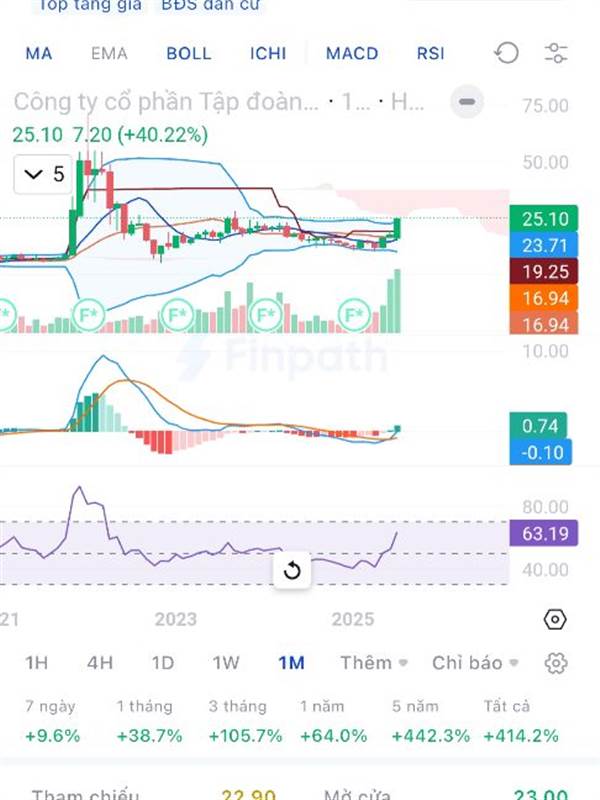Toggle the MACD indicator
600x800 pixels.
352,54
